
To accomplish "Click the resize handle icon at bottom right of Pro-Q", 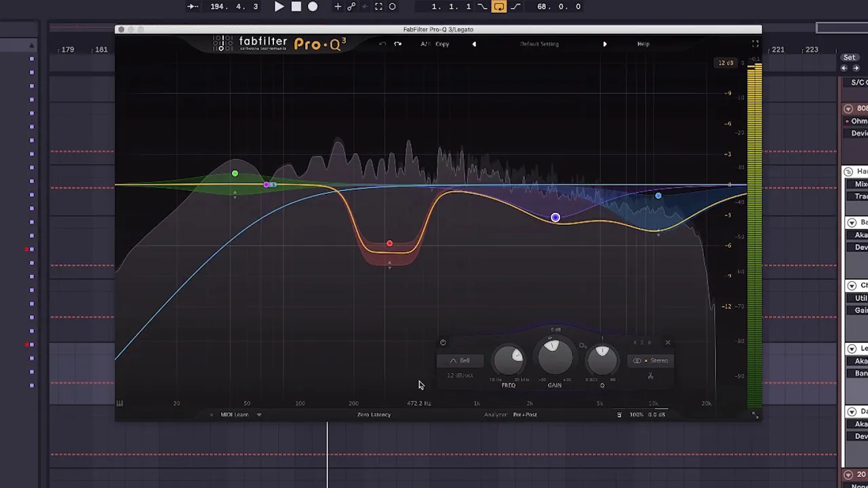I will 755,415.
